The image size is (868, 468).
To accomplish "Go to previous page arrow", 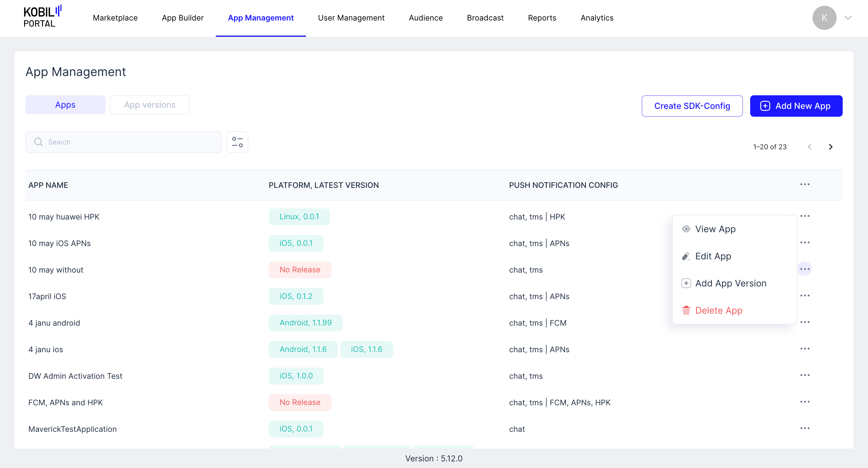I will click(809, 147).
